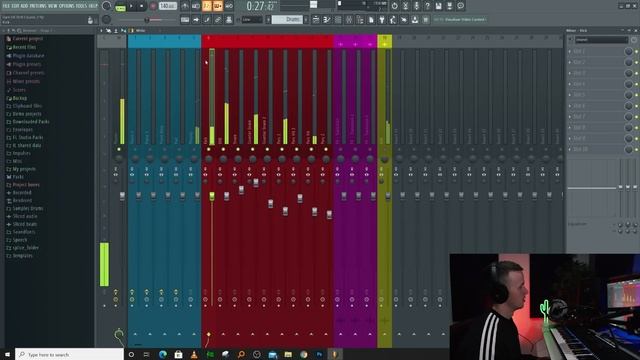Screen dimensions: 640x360
Task: Open the TOOLS menu
Action: tap(81, 6)
